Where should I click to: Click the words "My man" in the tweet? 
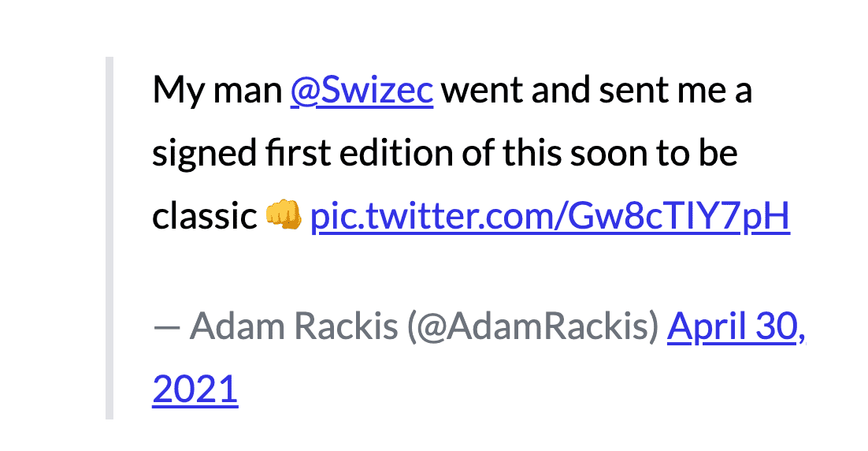[x=217, y=91]
